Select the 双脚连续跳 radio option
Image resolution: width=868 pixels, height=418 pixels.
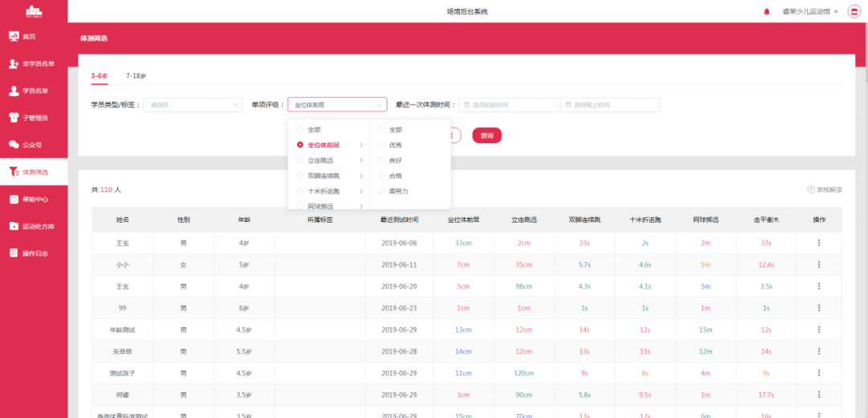[300, 175]
